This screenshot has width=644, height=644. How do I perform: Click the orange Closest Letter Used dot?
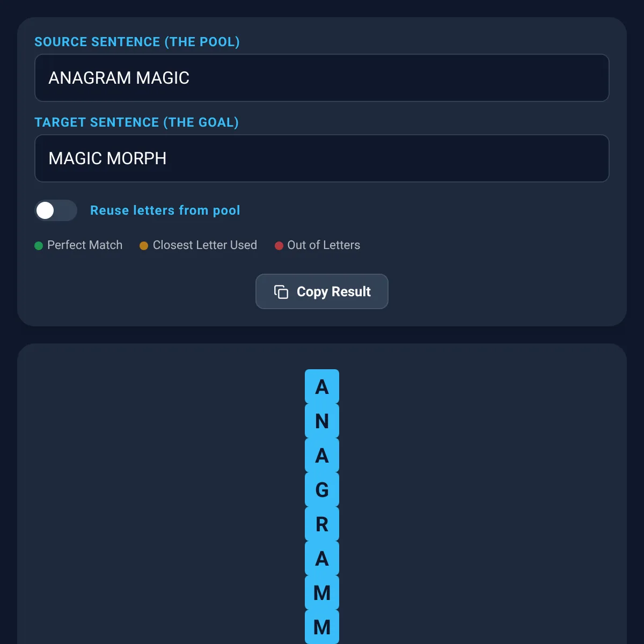click(144, 246)
